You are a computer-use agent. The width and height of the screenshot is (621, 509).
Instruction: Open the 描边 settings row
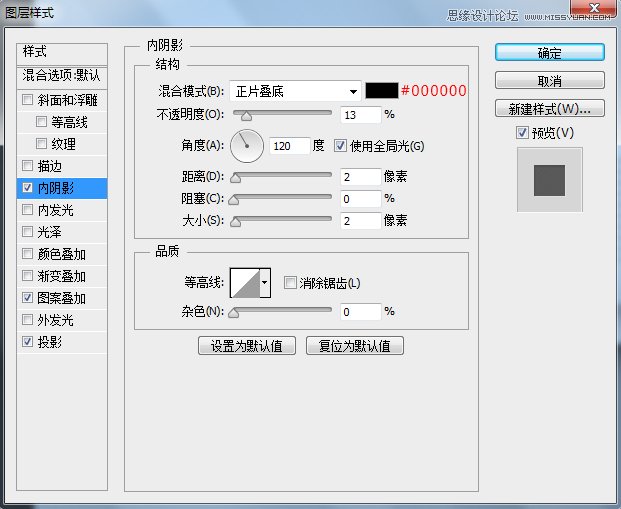(62, 166)
